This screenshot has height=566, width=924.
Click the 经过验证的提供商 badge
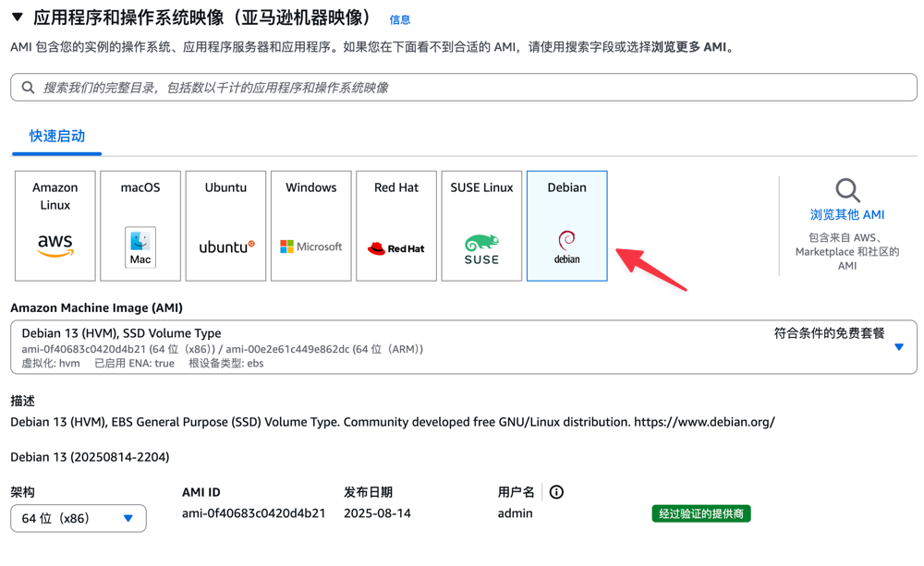pyautogui.click(x=700, y=513)
